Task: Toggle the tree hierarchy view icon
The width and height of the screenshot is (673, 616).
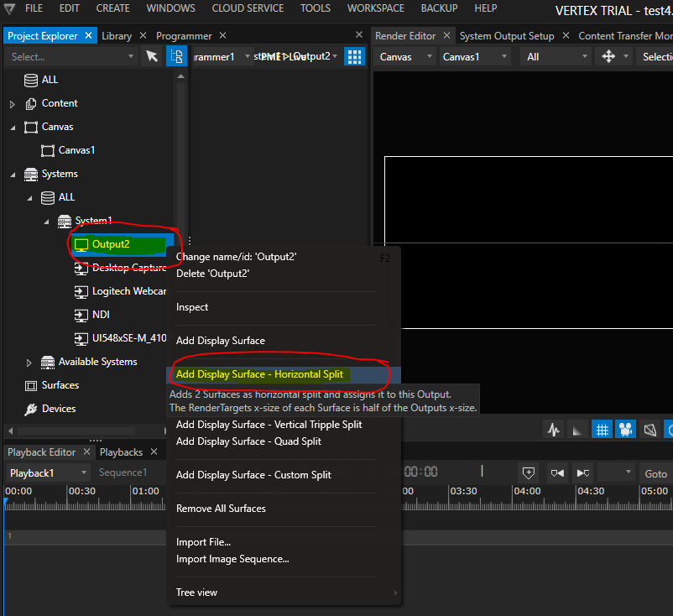Action: tap(176, 56)
